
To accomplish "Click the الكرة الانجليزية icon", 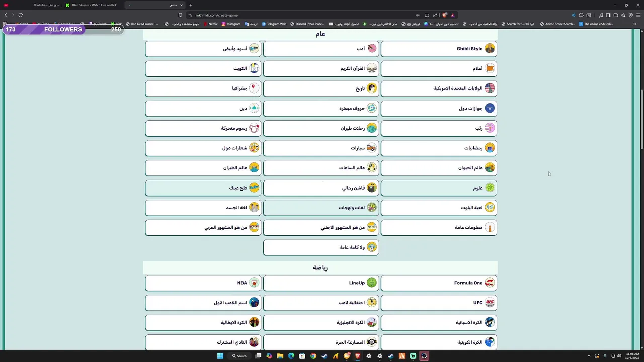I will pyautogui.click(x=372, y=322).
